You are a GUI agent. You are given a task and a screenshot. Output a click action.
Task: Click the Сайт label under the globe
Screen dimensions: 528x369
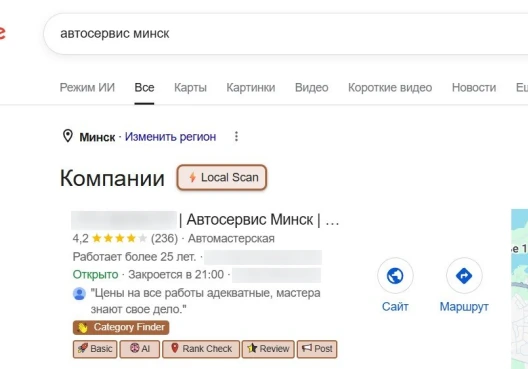(x=395, y=307)
